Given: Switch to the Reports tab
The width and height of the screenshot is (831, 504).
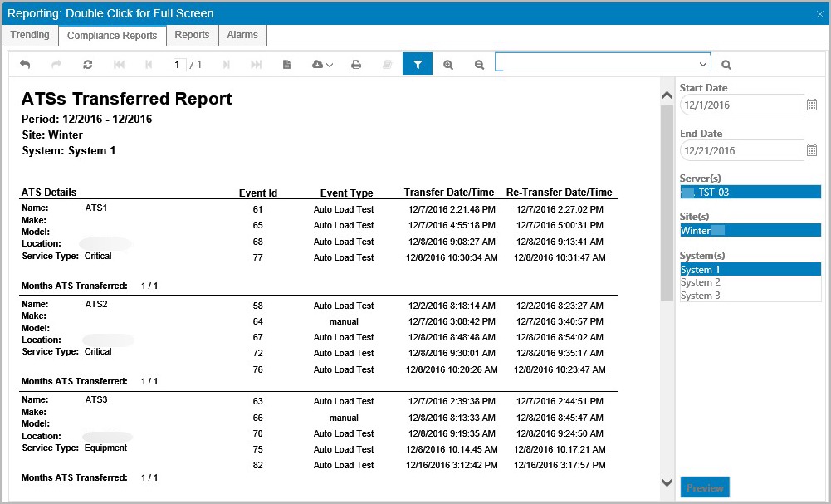Looking at the screenshot, I should 192,35.
